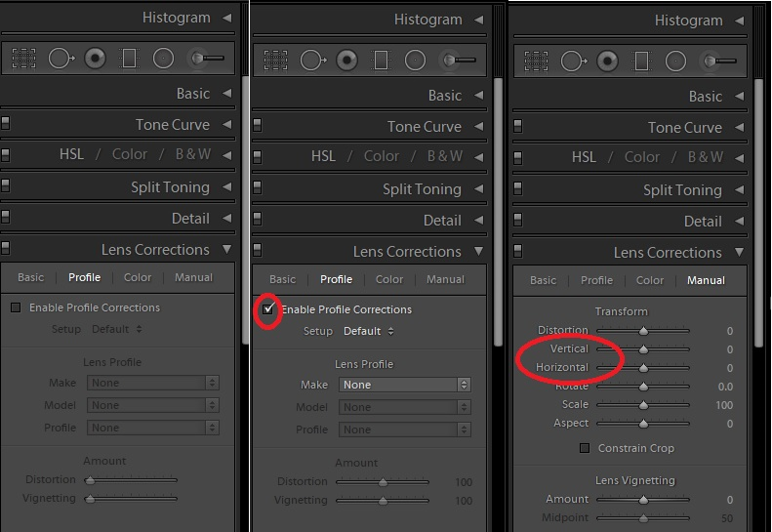The width and height of the screenshot is (772, 532).
Task: Switch to Manual tab in middle panel
Action: (445, 279)
